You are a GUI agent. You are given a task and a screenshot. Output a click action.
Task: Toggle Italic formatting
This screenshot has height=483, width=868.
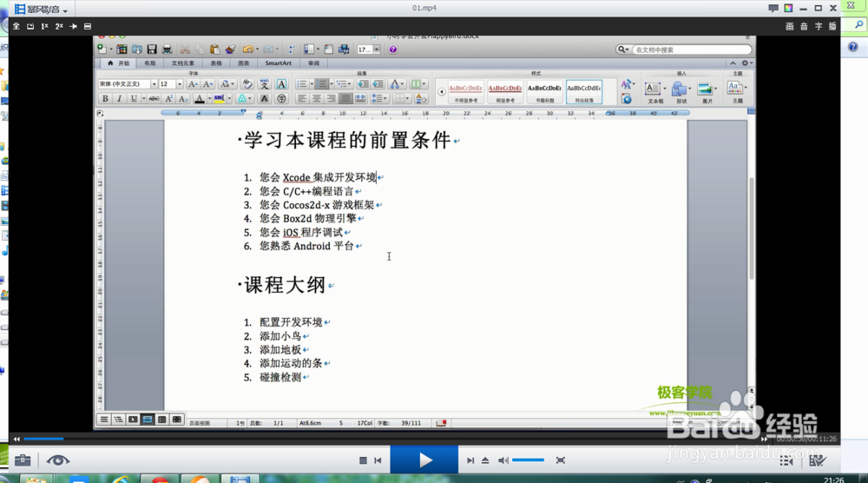point(120,98)
